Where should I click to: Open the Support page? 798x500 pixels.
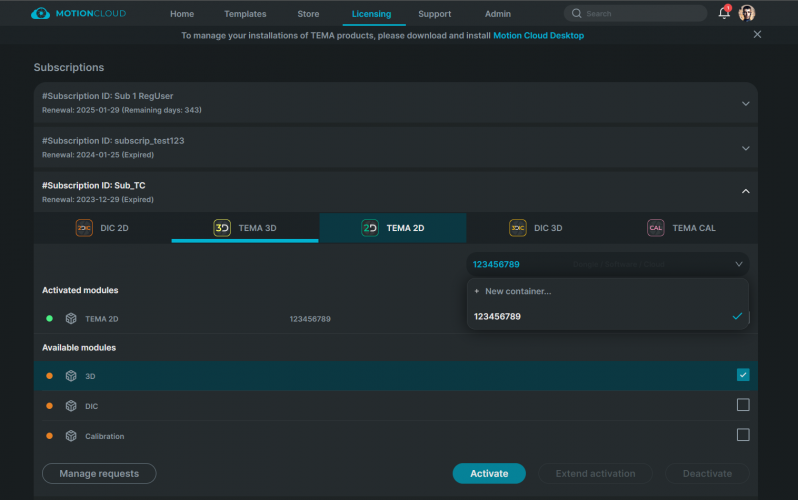[435, 14]
